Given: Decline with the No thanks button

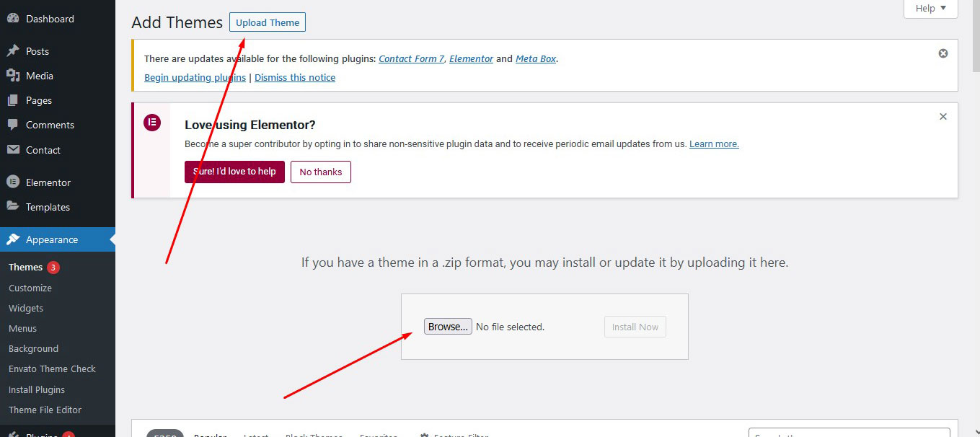Looking at the screenshot, I should 320,172.
